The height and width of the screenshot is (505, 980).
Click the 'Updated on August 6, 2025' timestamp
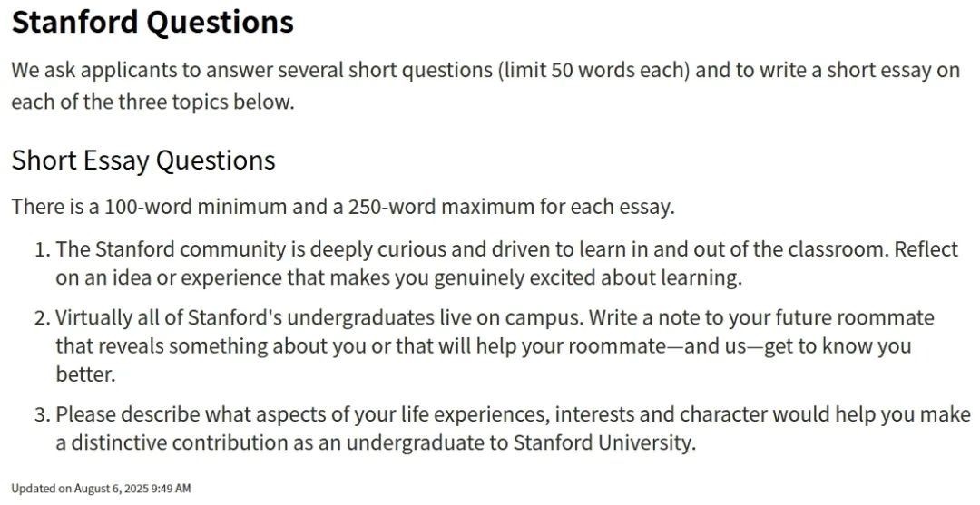click(x=102, y=489)
